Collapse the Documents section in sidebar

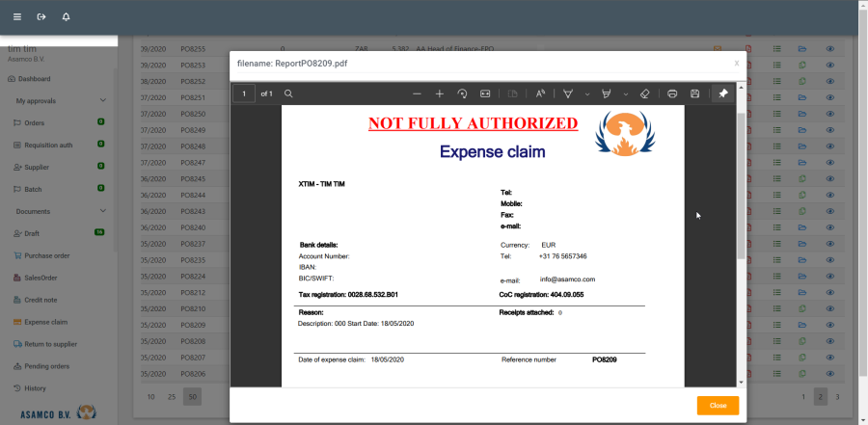pos(102,211)
